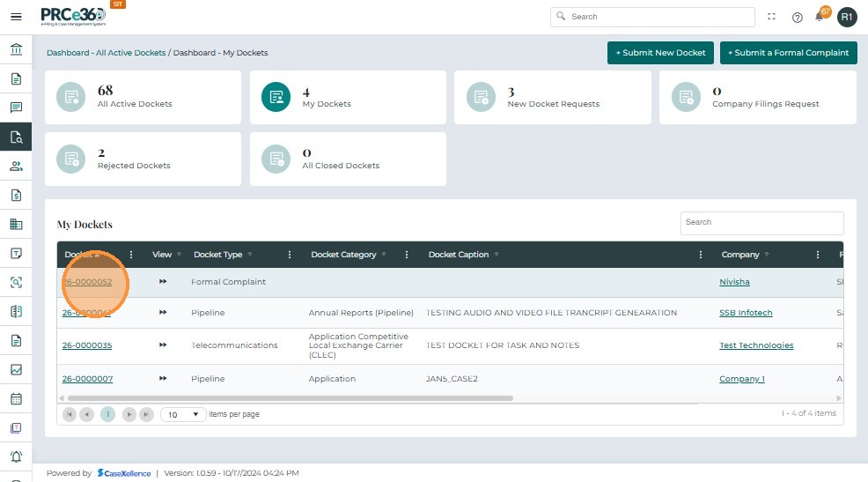Open Docket Category column options menu

click(407, 255)
